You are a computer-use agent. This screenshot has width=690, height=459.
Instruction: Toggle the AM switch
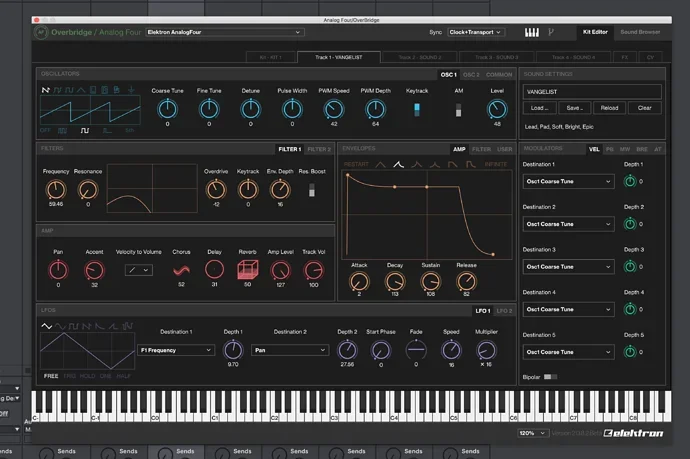pyautogui.click(x=460, y=109)
